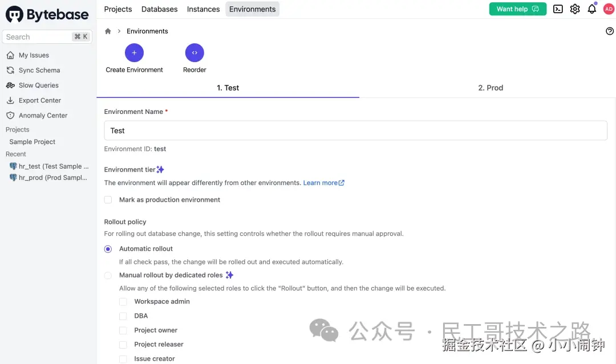Select the Automatic rollout option
Image resolution: width=616 pixels, height=364 pixels.
pos(108,249)
